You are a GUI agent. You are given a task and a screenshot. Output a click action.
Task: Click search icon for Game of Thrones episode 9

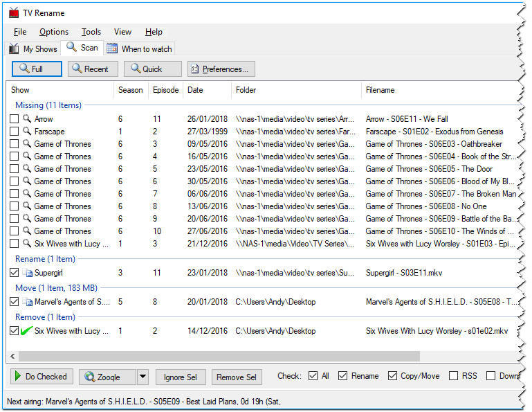(27, 218)
